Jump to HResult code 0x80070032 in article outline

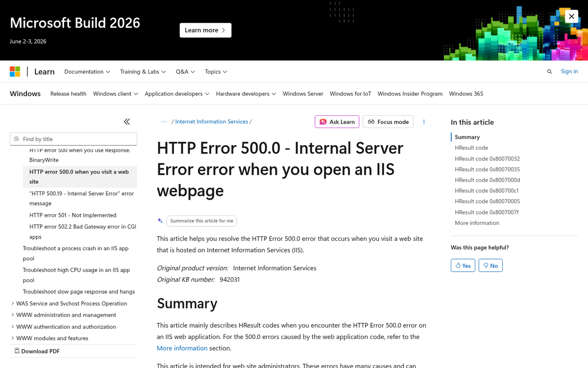pos(487,158)
